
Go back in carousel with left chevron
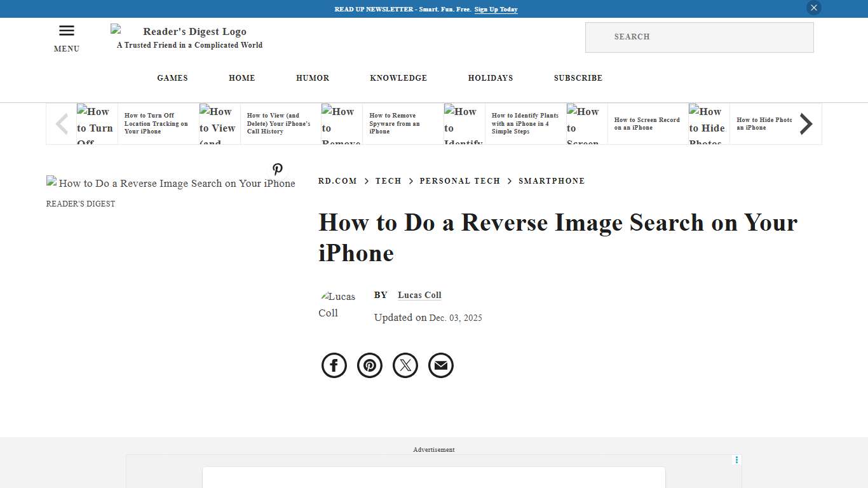point(61,123)
